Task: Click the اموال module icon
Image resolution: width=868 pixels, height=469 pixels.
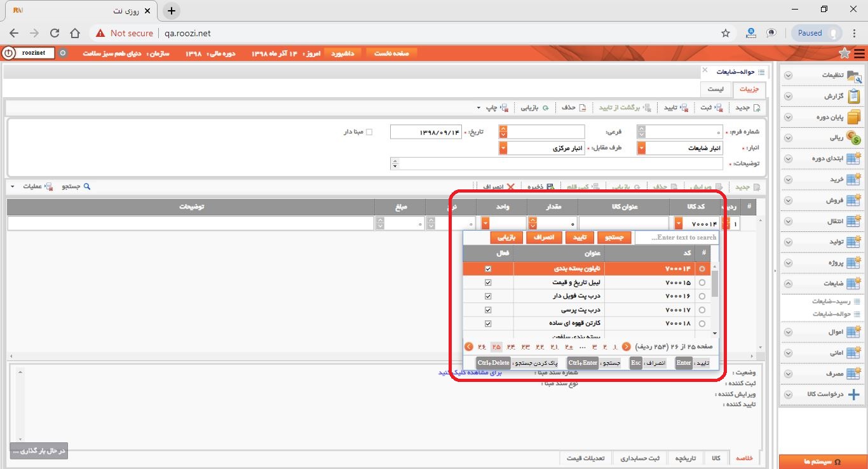Action: [854, 332]
